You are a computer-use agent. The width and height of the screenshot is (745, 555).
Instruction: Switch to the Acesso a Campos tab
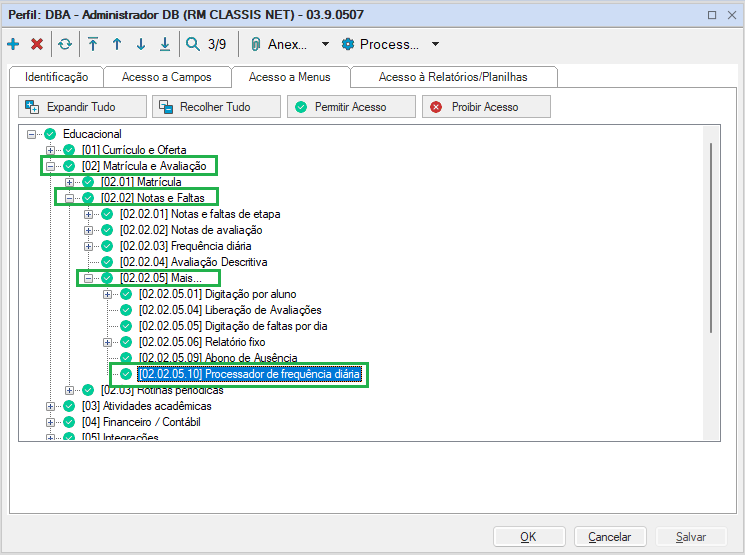pyautogui.click(x=167, y=77)
